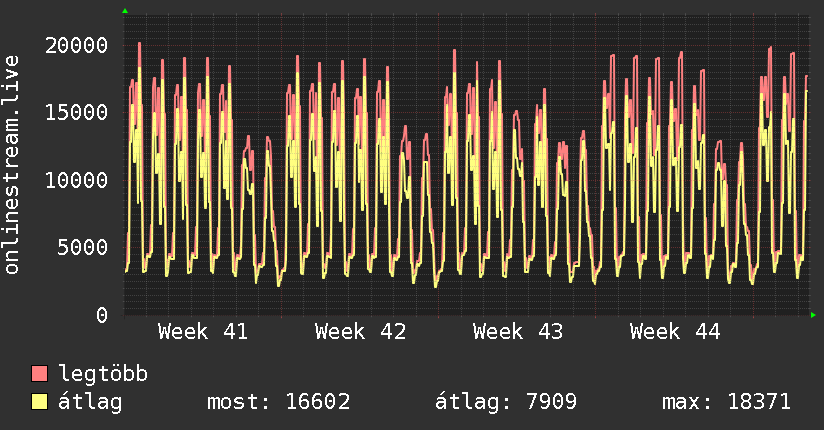Click the 5000 y-axis tick label
Screen dimensions: 824x430
84,247
